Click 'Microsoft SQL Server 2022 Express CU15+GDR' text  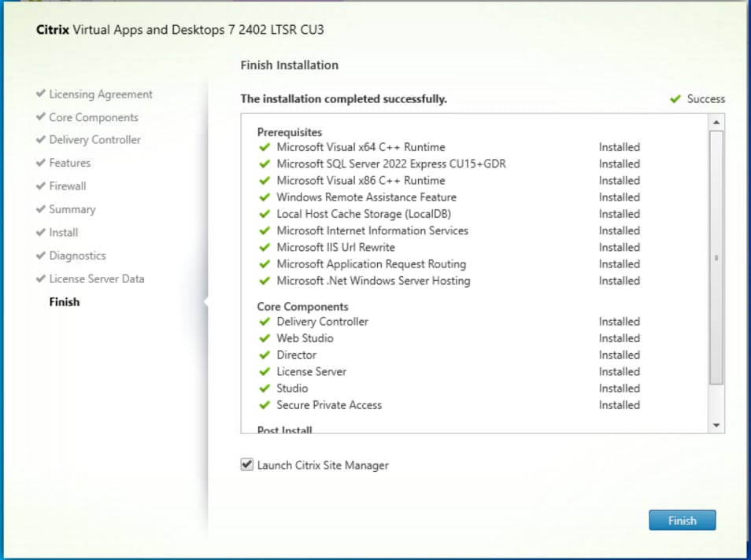390,164
